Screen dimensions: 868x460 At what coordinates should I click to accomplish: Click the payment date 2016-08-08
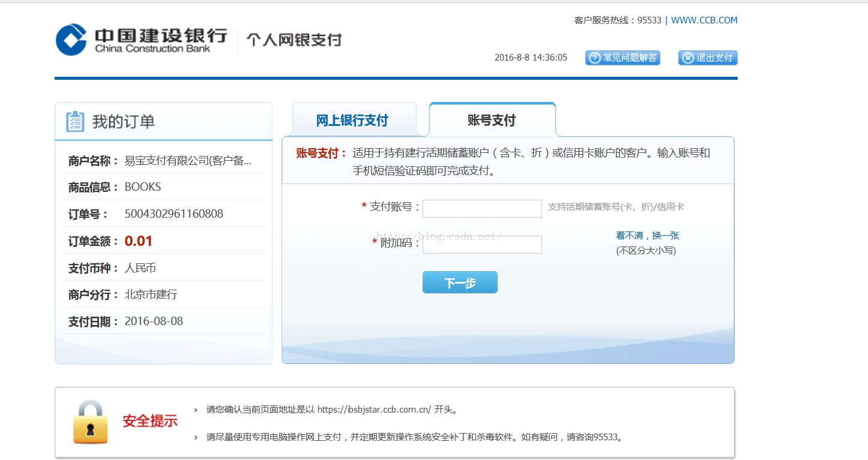click(x=154, y=321)
